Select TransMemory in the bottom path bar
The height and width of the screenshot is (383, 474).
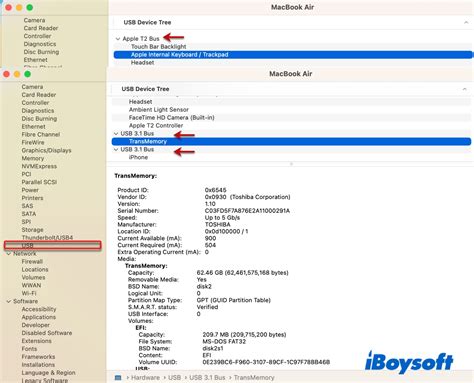pos(254,378)
